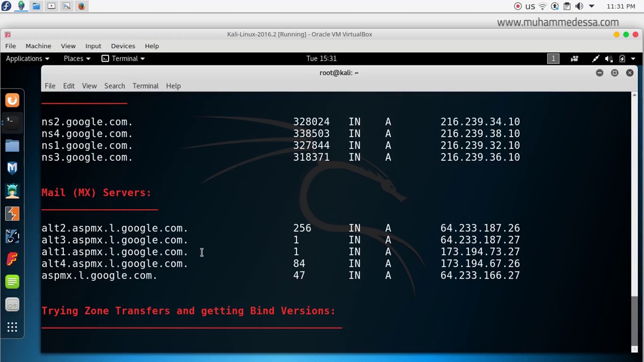
Task: Open VirtualBox File menu
Action: (x=11, y=46)
